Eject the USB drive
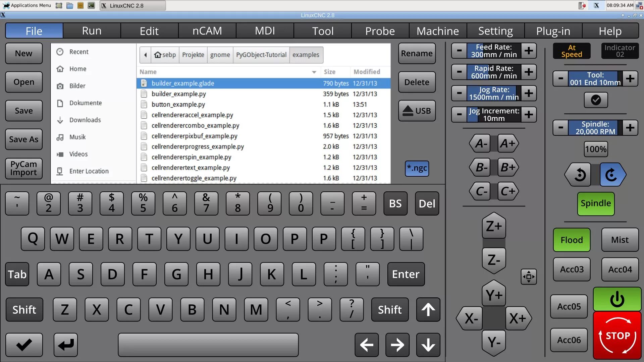The height and width of the screenshot is (362, 644). tap(417, 111)
